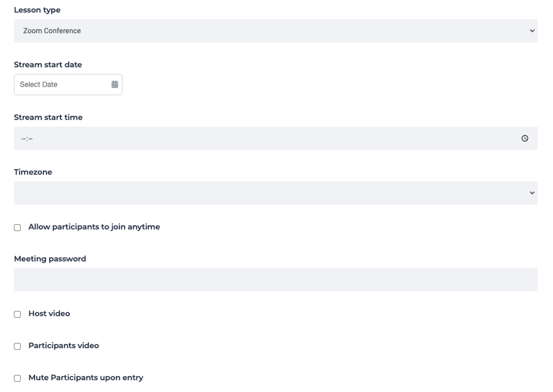Click into the Meeting password field
Image resolution: width=553 pixels, height=392 pixels.
point(275,280)
